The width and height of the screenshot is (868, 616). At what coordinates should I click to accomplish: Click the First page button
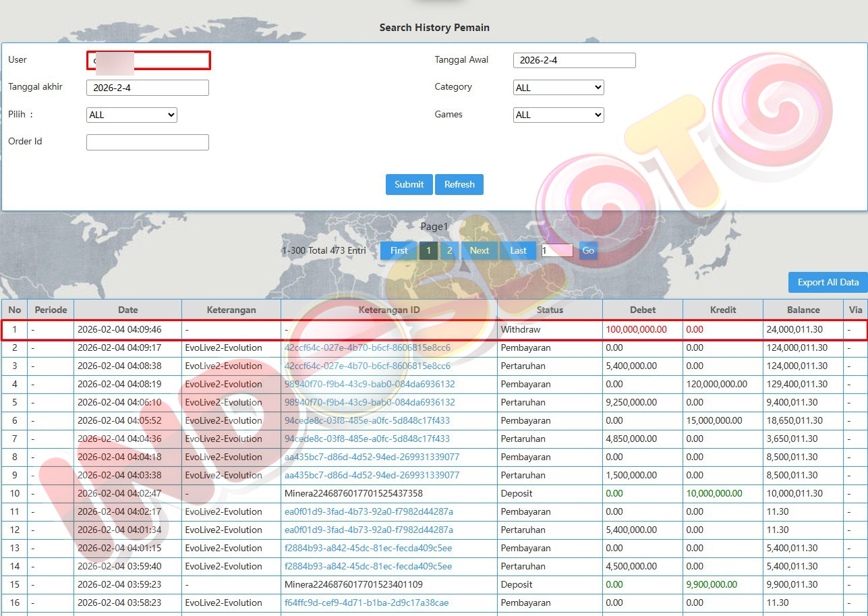399,250
